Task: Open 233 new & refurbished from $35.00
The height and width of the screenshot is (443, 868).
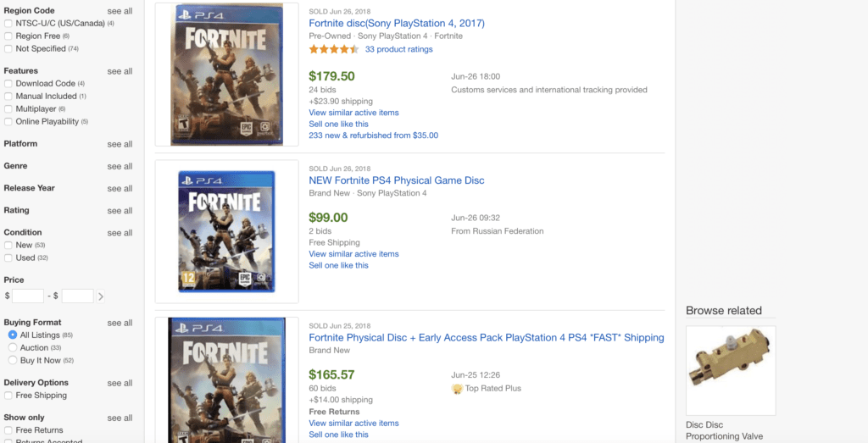Action: (x=374, y=135)
